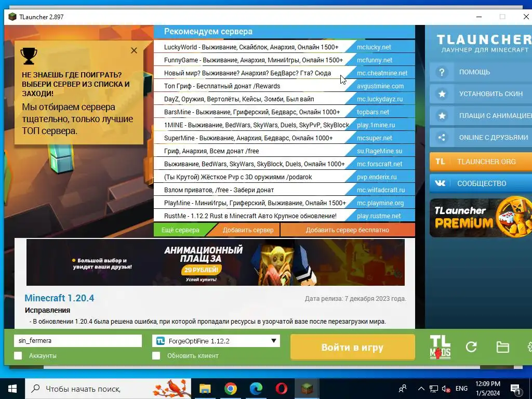The width and height of the screenshot is (532, 399).
Task: Launch Google Chrome from the taskbar
Action: (230, 389)
